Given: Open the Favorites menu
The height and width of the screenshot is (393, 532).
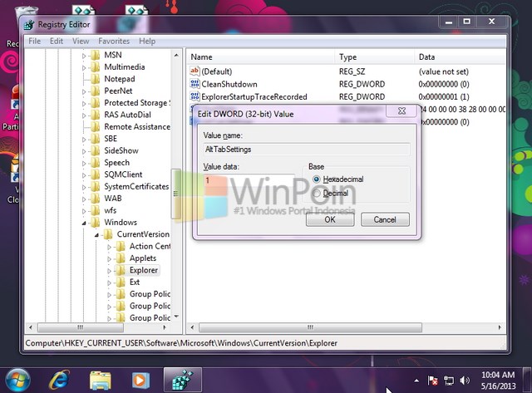Looking at the screenshot, I should point(114,41).
